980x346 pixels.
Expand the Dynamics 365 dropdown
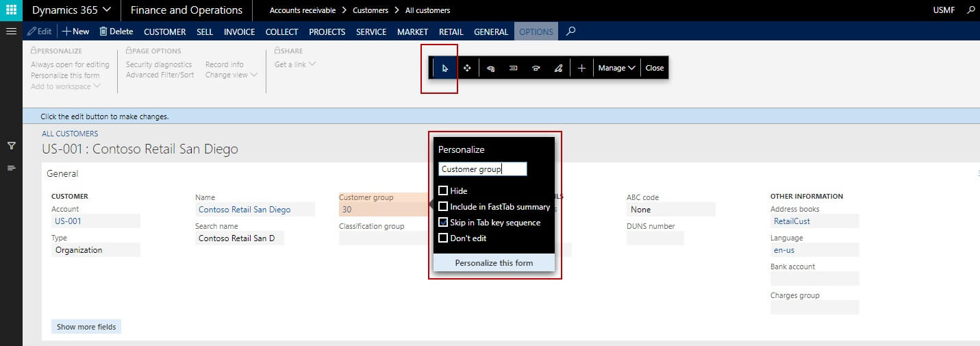[x=71, y=10]
